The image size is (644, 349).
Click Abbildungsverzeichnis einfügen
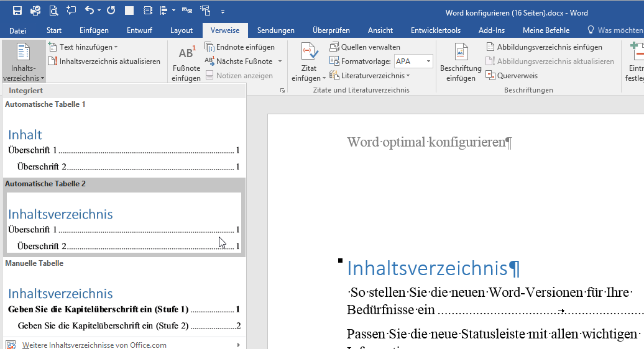[x=544, y=47]
